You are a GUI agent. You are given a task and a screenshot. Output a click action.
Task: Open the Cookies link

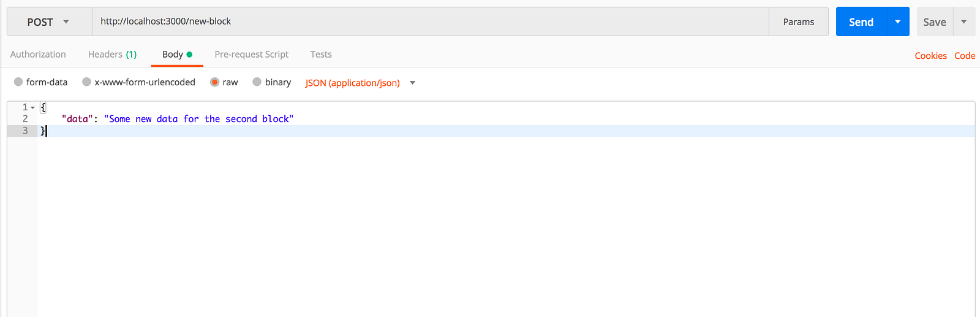coord(930,56)
